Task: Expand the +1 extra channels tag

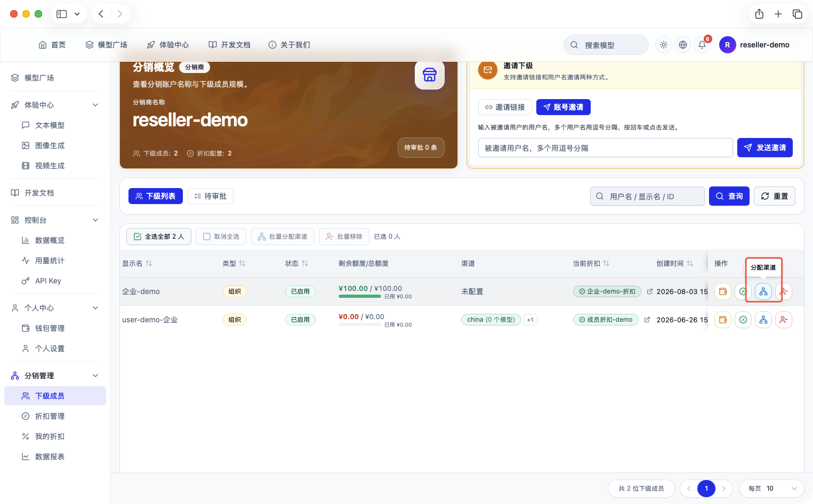Action: [530, 320]
